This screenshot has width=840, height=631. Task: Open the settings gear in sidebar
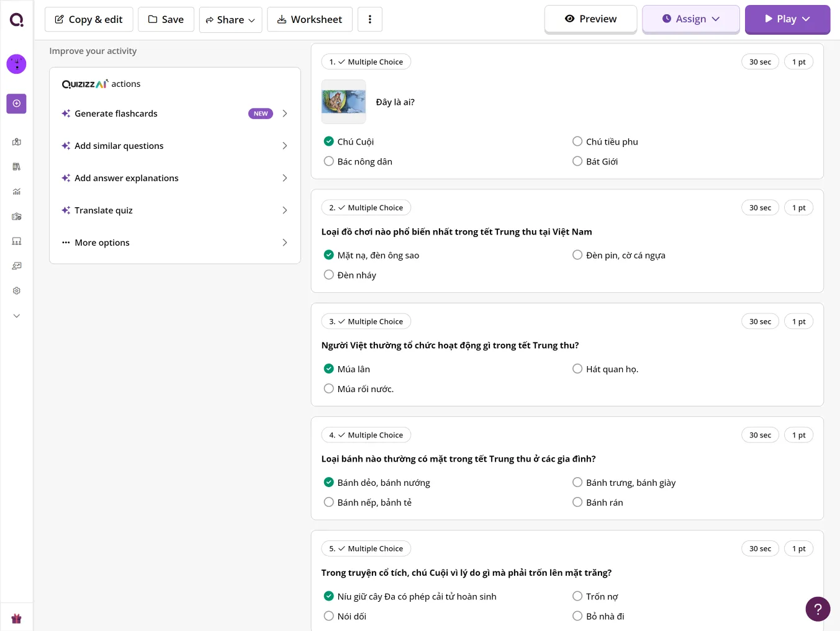coord(17,291)
